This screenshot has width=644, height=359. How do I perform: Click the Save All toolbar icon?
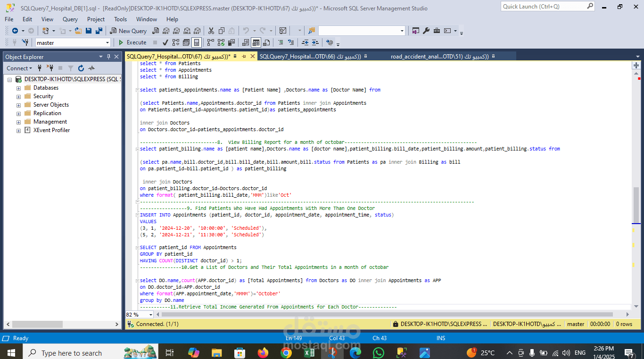99,31
